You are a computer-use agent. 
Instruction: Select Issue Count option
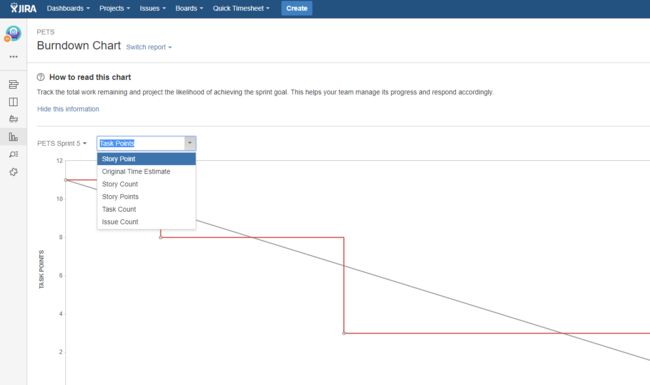[x=146, y=222]
